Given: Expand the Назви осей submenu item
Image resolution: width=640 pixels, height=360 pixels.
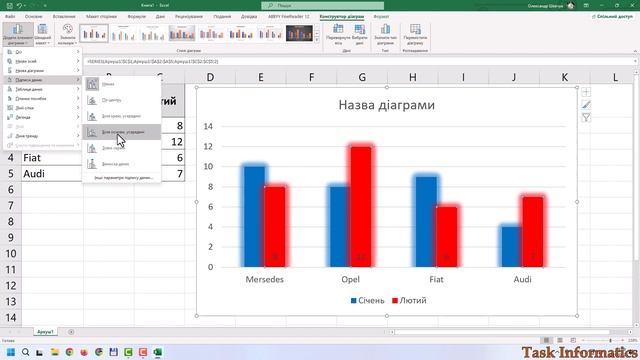Looking at the screenshot, I should [x=43, y=61].
